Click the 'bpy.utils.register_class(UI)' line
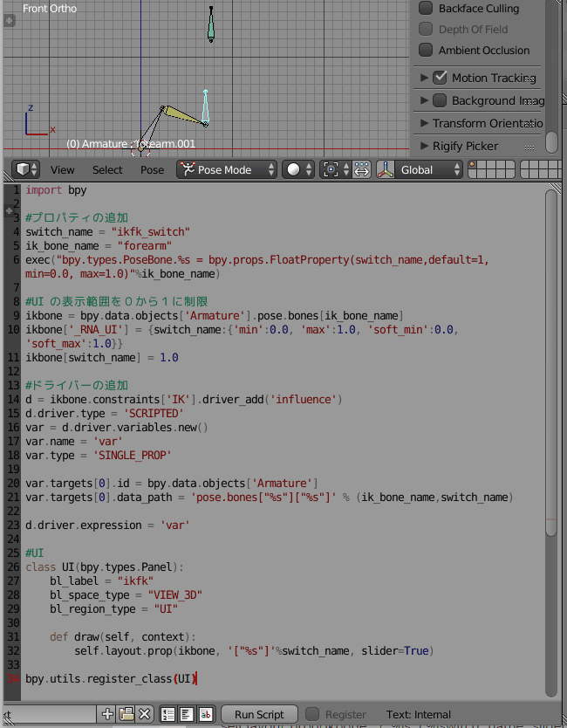This screenshot has width=567, height=728. click(x=111, y=679)
